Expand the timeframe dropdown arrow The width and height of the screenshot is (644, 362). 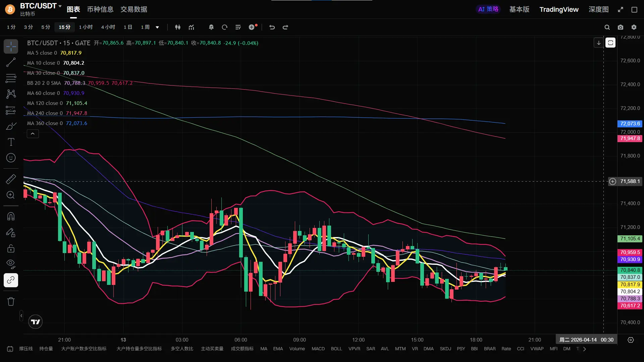click(x=157, y=27)
